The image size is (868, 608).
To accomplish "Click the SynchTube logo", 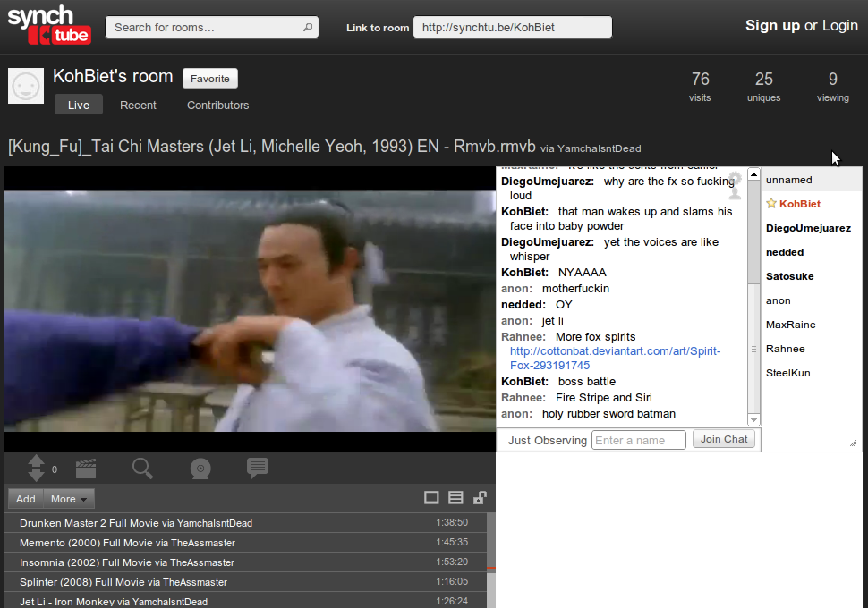I will pyautogui.click(x=48, y=25).
